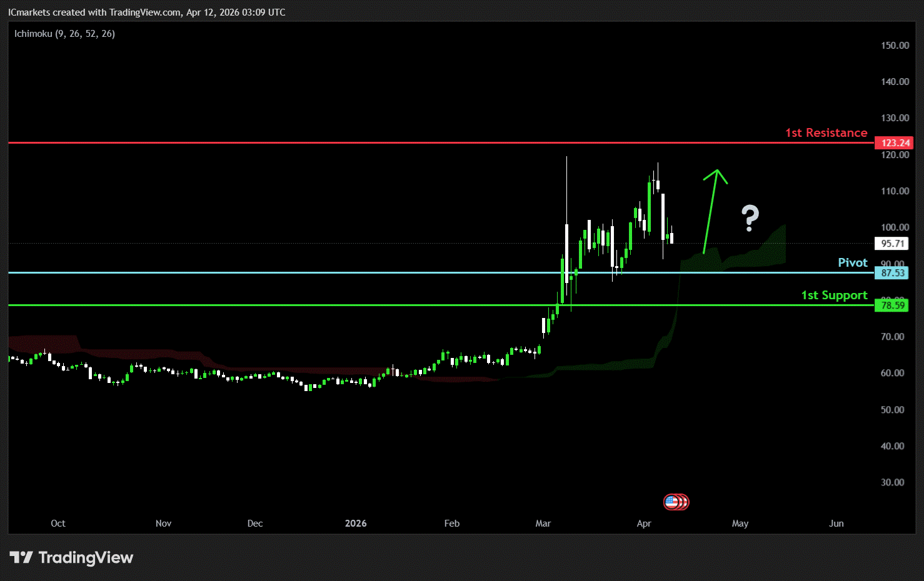The width and height of the screenshot is (924, 581).
Task: Click the grey question mark symbol
Action: click(x=750, y=218)
